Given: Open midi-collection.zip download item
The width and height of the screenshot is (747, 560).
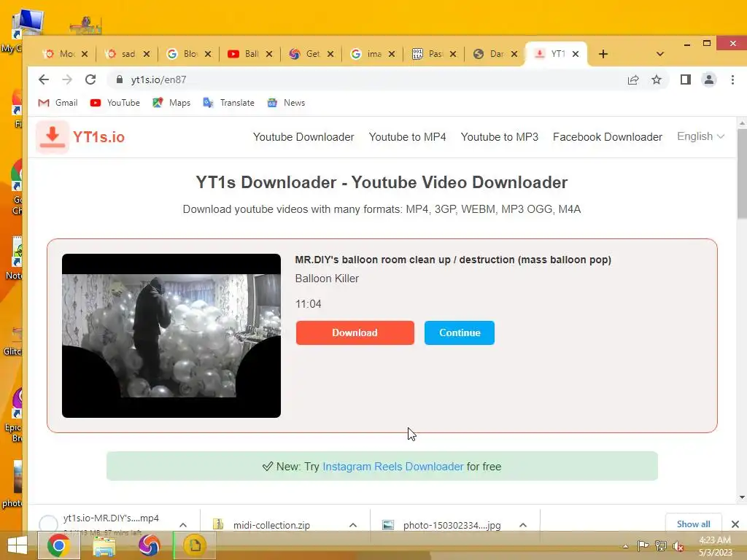Looking at the screenshot, I should [x=272, y=525].
